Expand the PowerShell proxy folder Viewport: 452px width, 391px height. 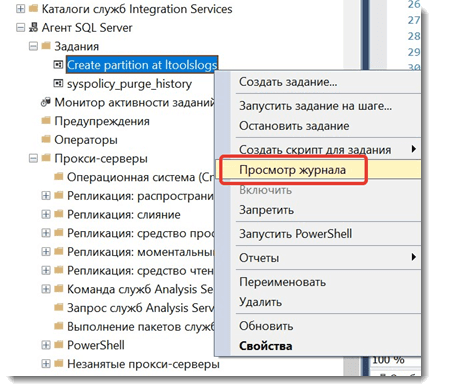tap(46, 345)
